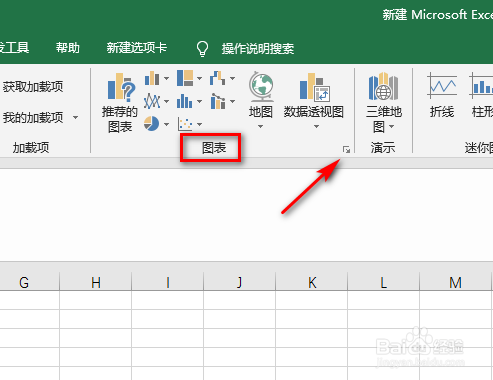The height and width of the screenshot is (380, 493).
Task: Insert Column sparkline (柱形)
Action: coord(481,95)
